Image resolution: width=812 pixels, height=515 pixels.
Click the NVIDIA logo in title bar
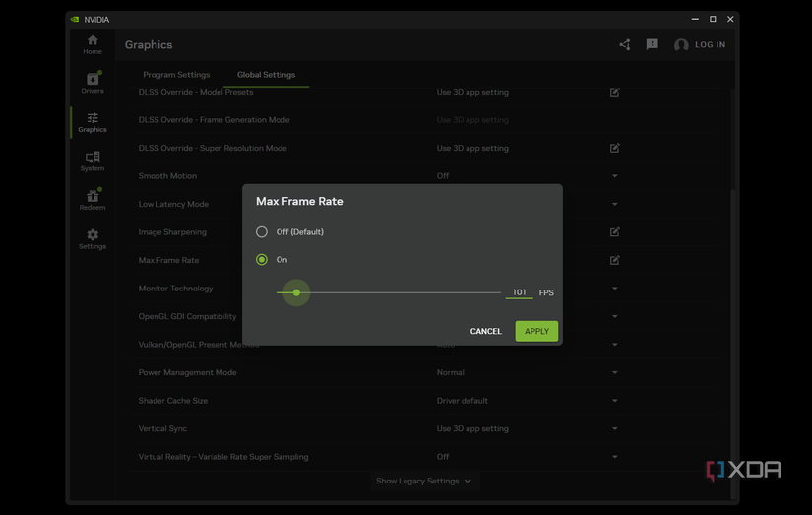coord(75,19)
